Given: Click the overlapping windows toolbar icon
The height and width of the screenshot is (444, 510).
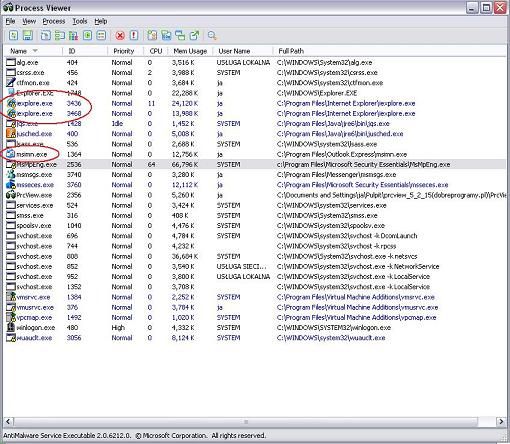Looking at the screenshot, I should point(180,35).
